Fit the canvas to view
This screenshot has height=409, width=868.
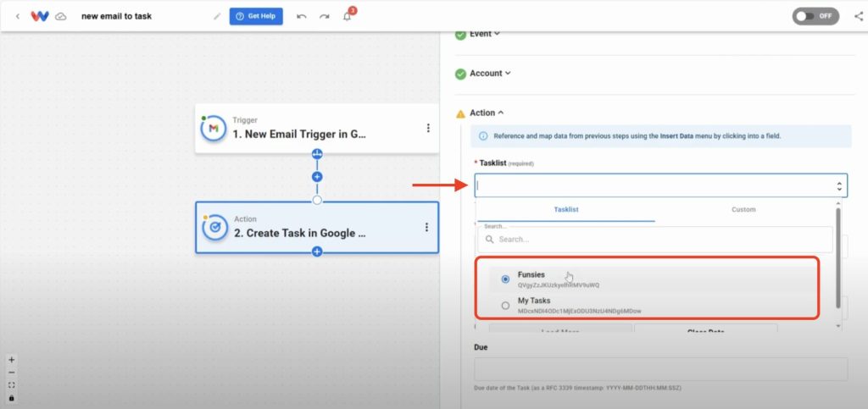point(12,385)
